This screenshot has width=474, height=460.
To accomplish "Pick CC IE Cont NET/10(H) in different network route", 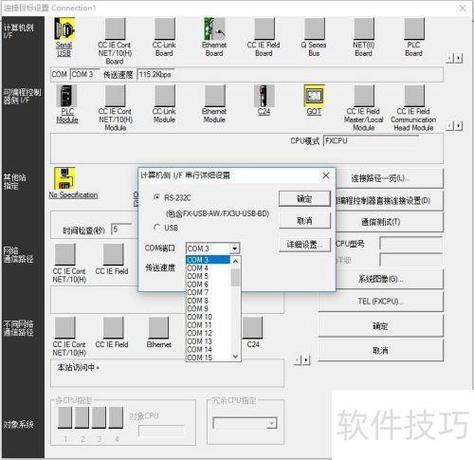I will coord(65,328).
